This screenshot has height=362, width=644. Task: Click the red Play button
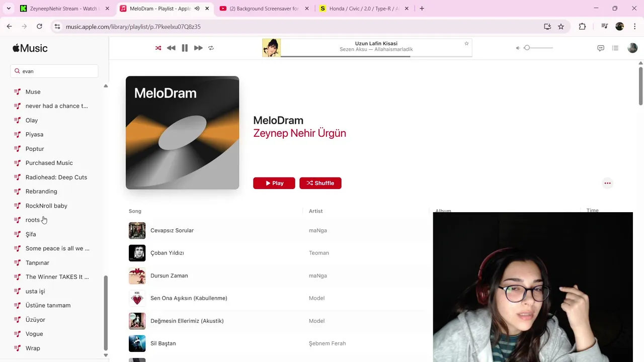tap(274, 183)
